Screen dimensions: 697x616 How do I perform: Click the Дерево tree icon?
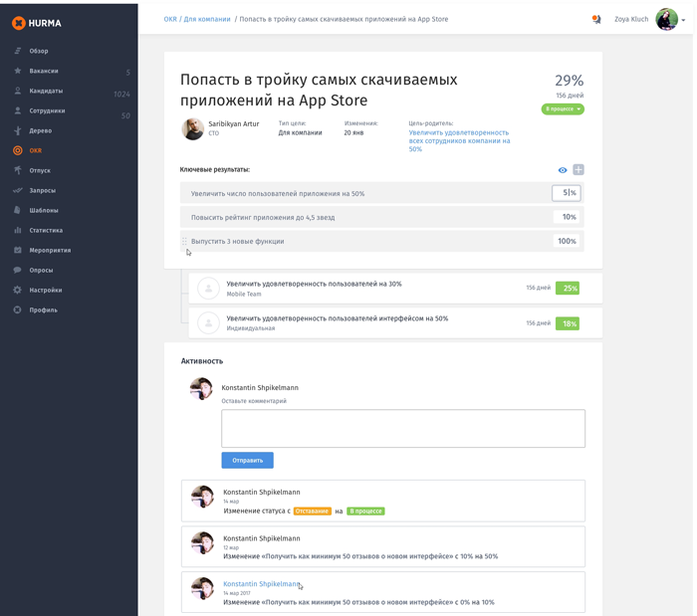tap(17, 130)
